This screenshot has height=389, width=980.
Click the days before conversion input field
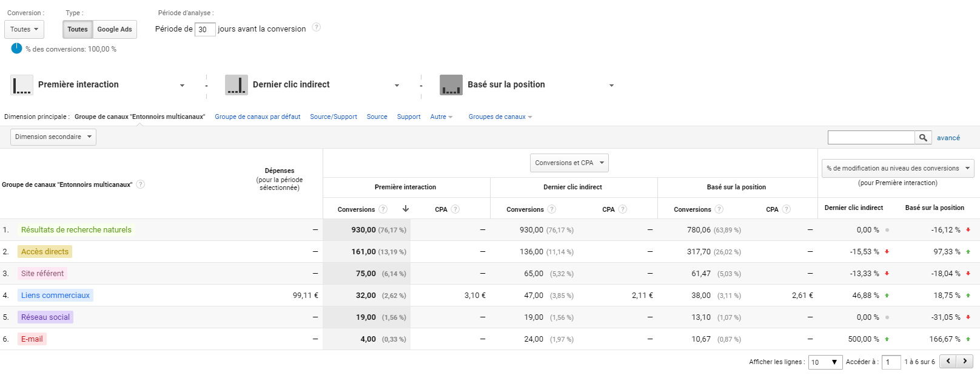(205, 29)
